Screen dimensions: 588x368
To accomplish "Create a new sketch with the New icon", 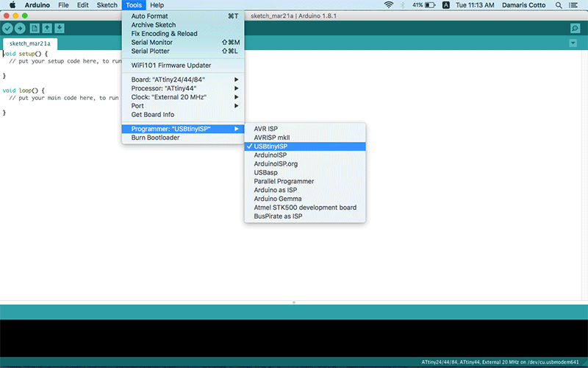I will (x=35, y=28).
